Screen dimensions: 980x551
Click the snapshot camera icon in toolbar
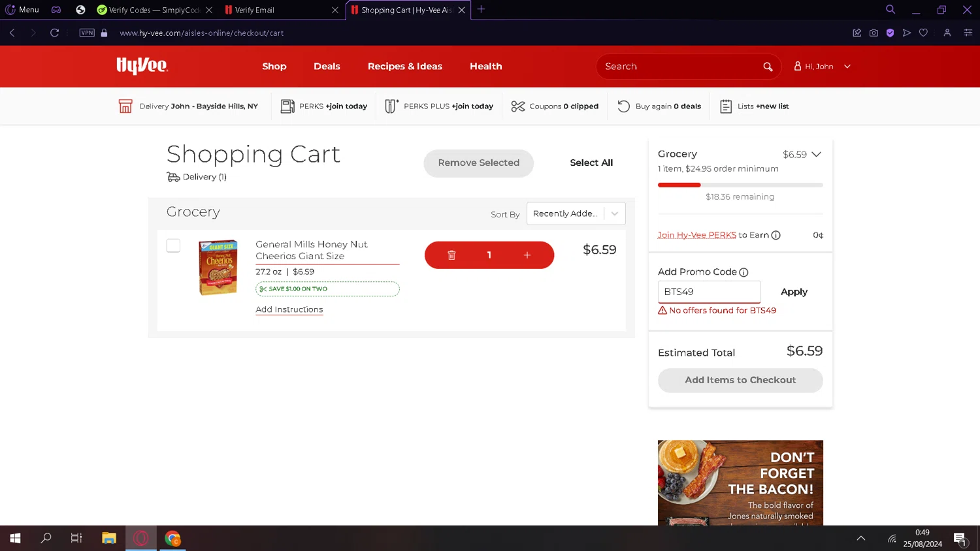874,33
